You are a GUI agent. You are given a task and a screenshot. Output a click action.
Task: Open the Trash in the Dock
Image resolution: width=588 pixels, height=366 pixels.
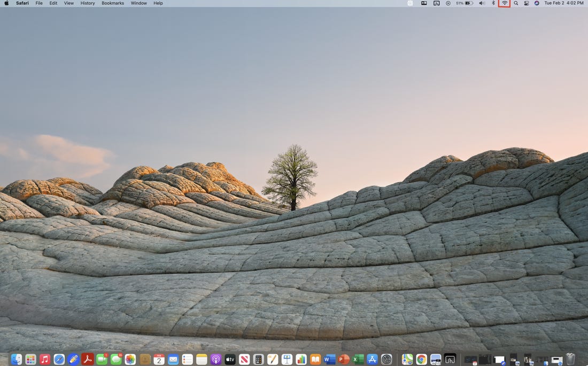[570, 359]
